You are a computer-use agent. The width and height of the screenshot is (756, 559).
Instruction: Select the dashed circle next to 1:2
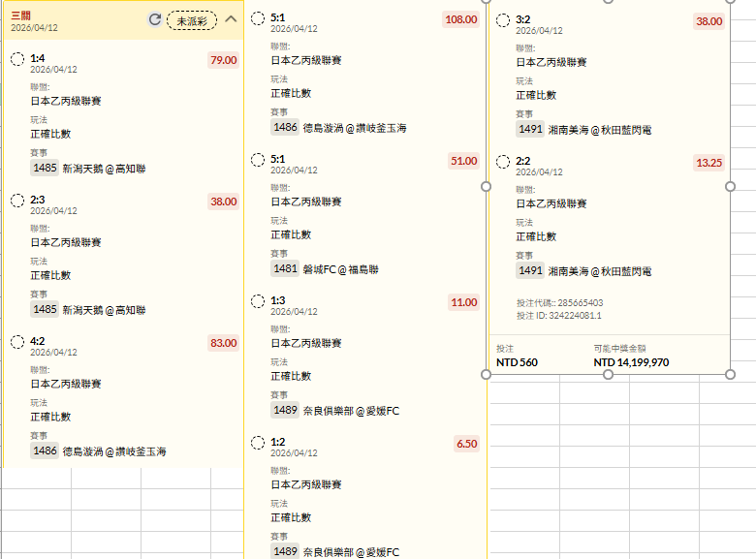258,443
